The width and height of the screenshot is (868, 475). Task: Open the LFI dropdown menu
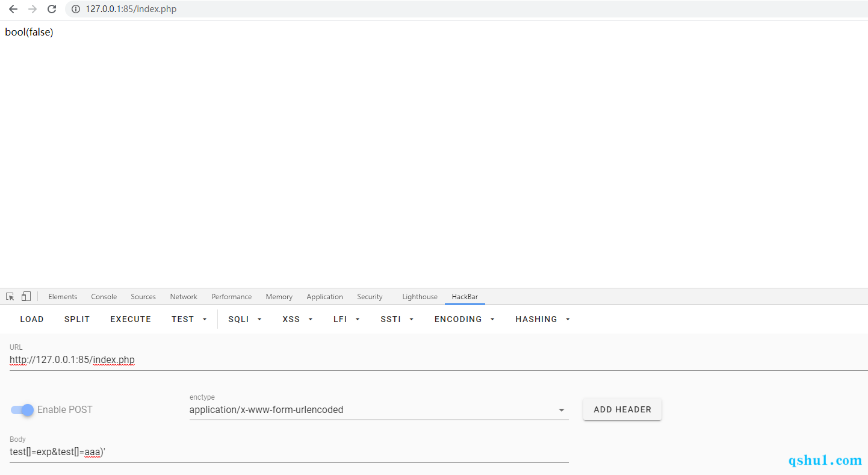click(347, 319)
